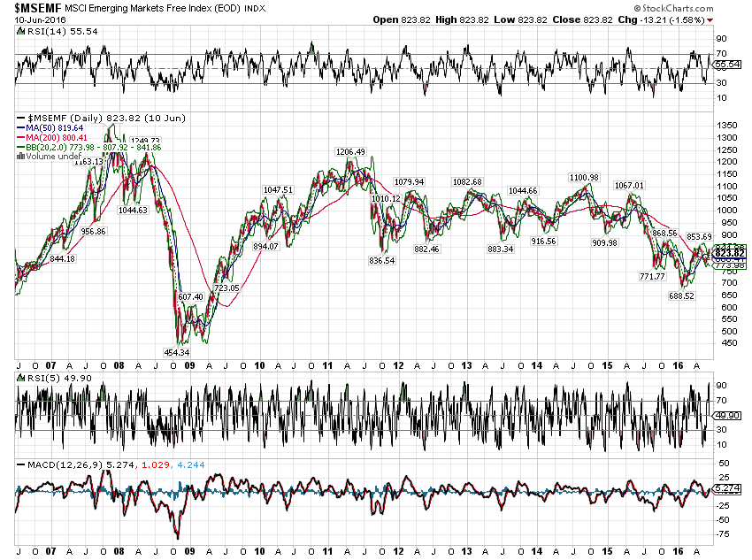Click the 1044.66 price annotation
Screen dimensions: 752x560
[x=523, y=191]
